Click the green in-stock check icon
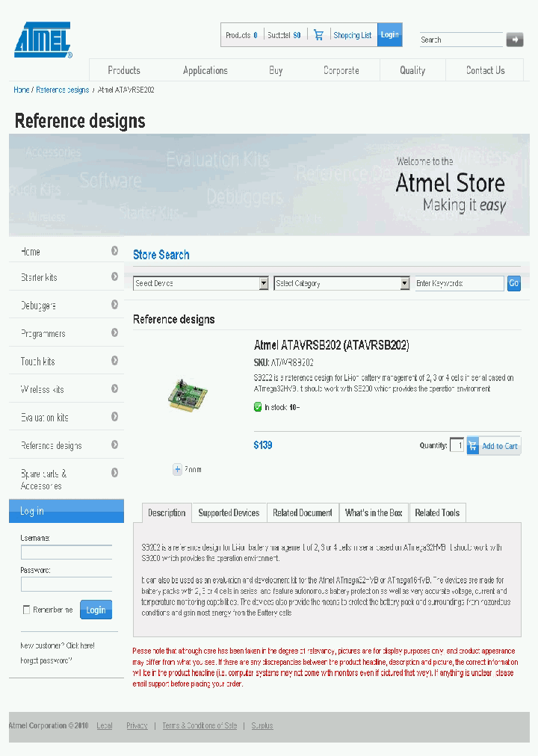Screen dimensions: 538x756 point(258,407)
